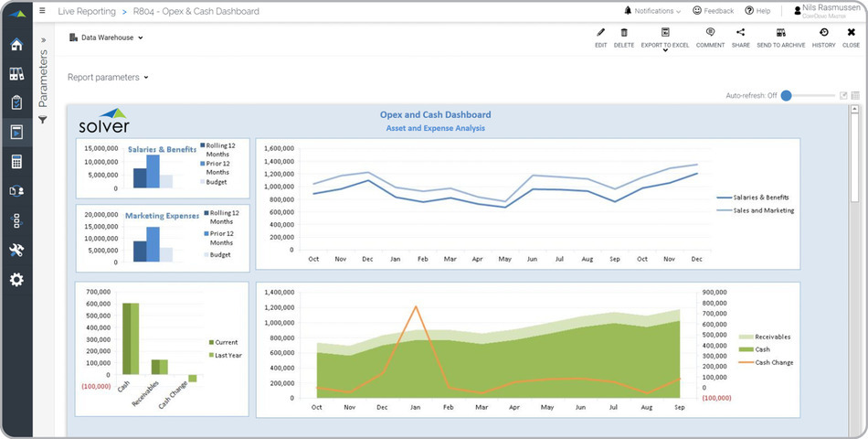Click the Delete trash icon

[623, 33]
